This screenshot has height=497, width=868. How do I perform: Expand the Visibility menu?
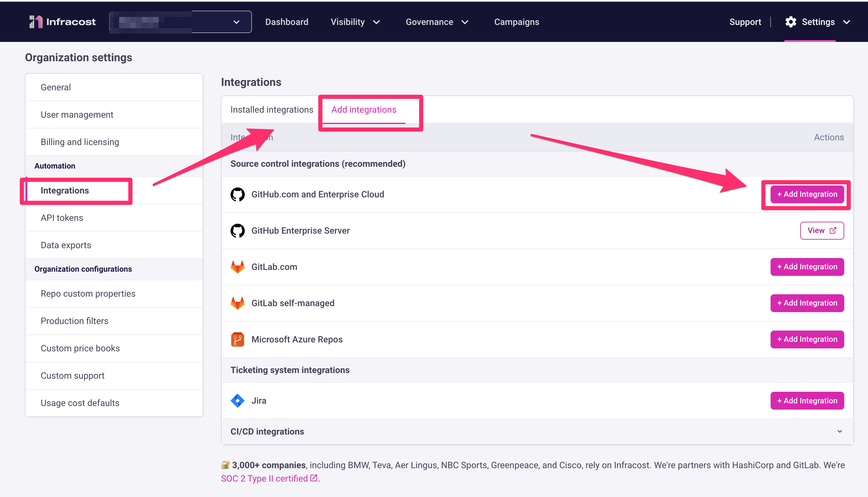pyautogui.click(x=355, y=22)
